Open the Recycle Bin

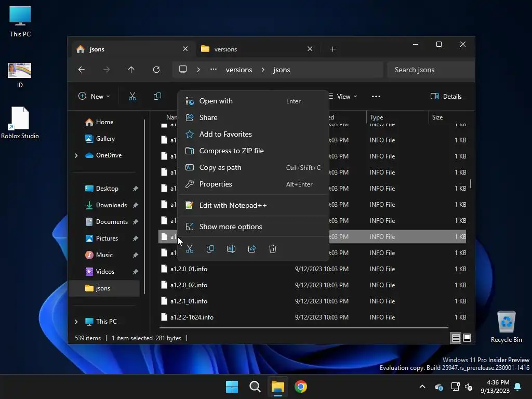(x=506, y=327)
